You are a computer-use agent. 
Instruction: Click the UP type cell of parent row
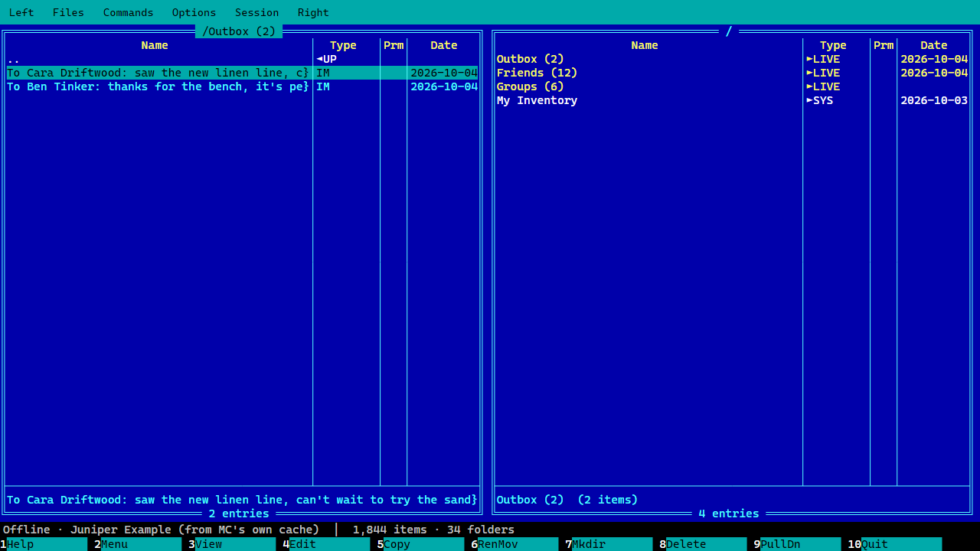pyautogui.click(x=327, y=59)
